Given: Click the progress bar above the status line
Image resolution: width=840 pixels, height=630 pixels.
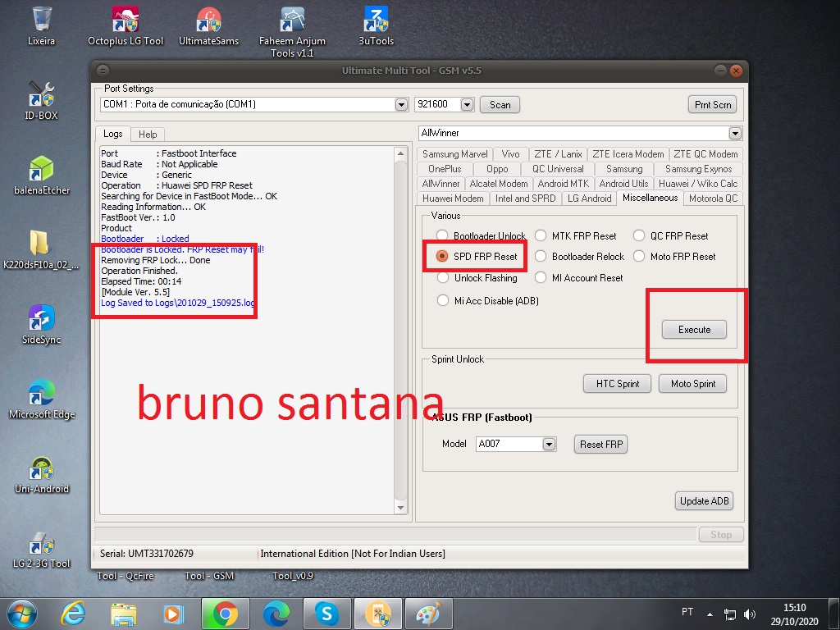Looking at the screenshot, I should click(396, 534).
